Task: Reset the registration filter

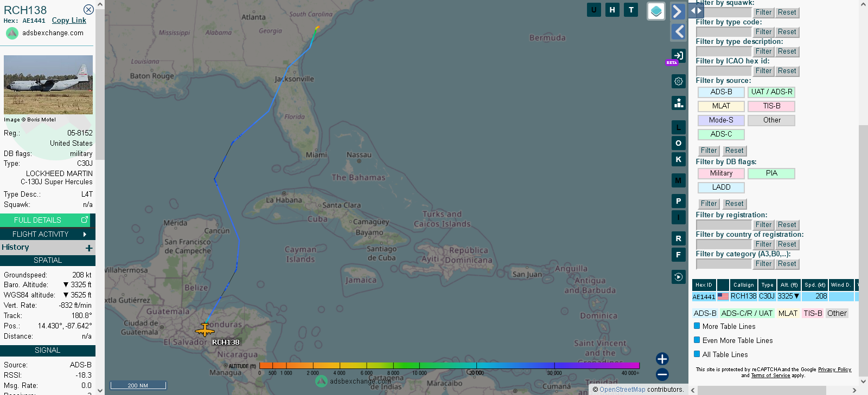Action: 787,225
